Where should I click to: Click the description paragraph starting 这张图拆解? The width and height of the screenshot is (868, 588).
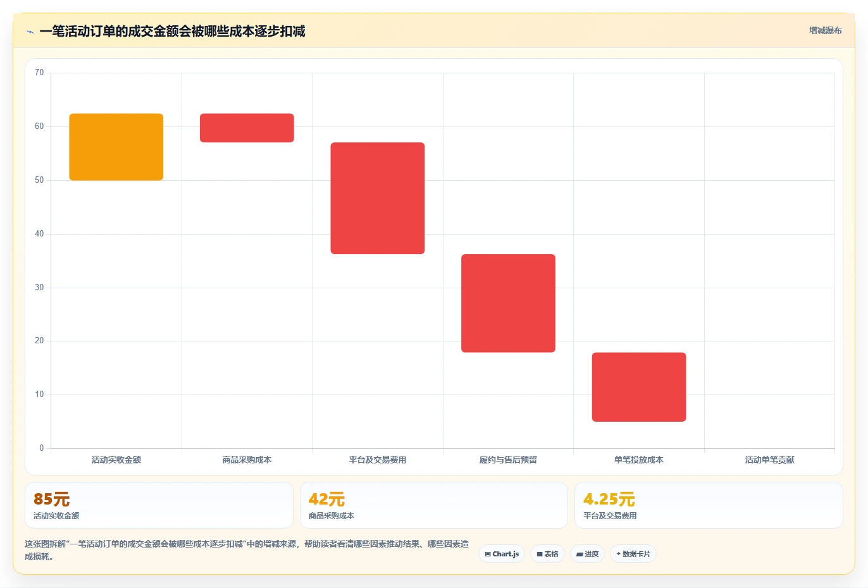247,550
